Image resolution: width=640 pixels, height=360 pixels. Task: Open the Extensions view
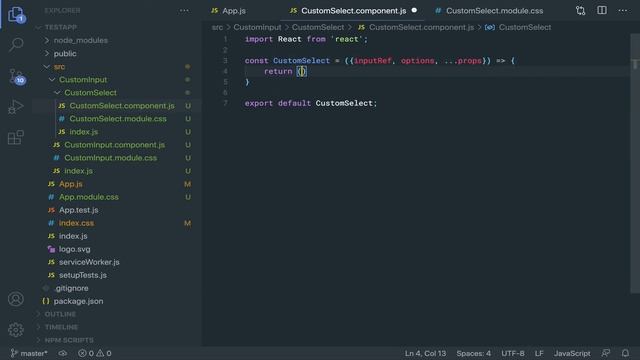point(16,137)
